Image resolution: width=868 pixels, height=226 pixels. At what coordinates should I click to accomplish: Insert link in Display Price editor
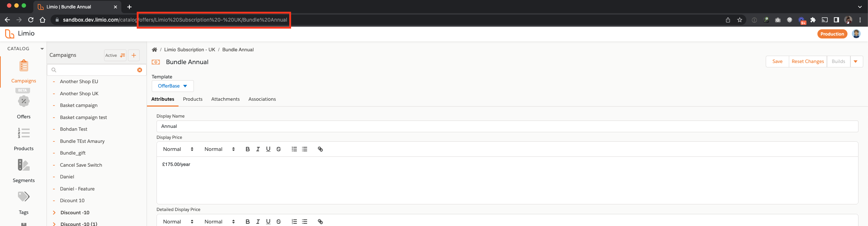(320, 149)
